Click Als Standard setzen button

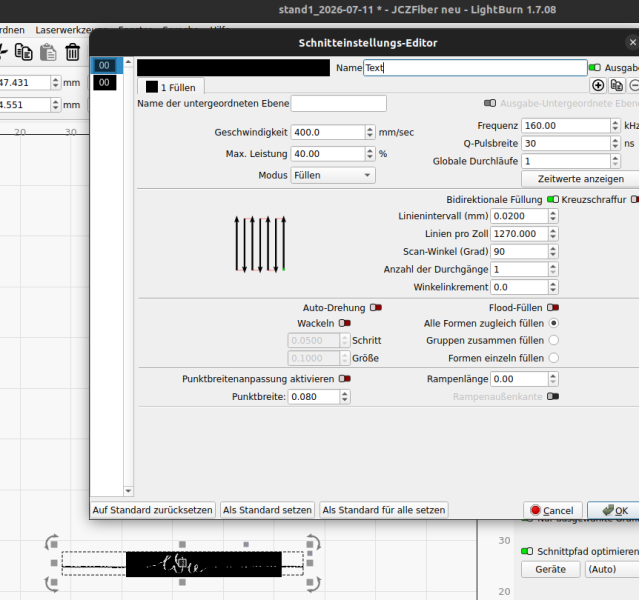point(267,510)
